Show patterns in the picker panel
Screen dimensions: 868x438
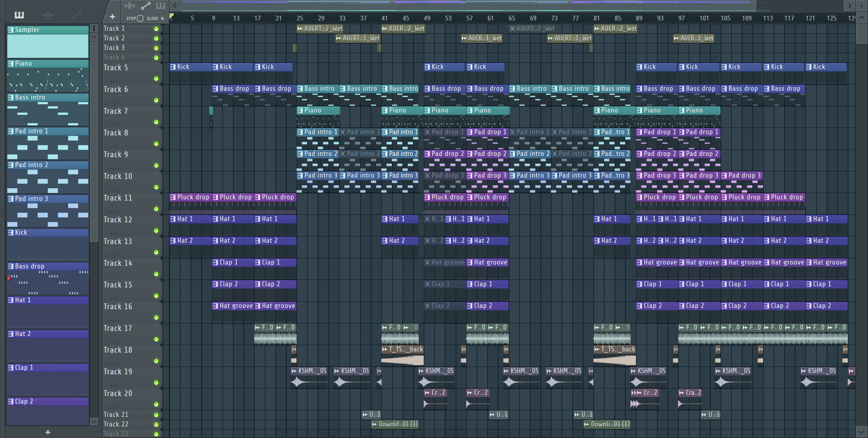click(19, 15)
